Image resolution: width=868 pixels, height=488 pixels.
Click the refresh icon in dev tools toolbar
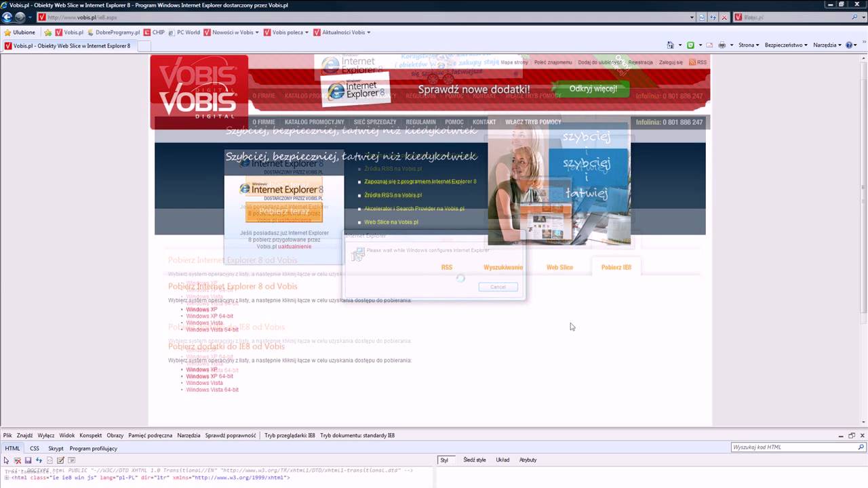[39, 460]
